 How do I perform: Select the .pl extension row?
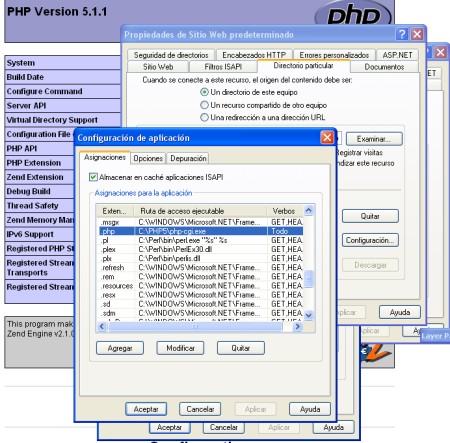pyautogui.click(x=201, y=240)
